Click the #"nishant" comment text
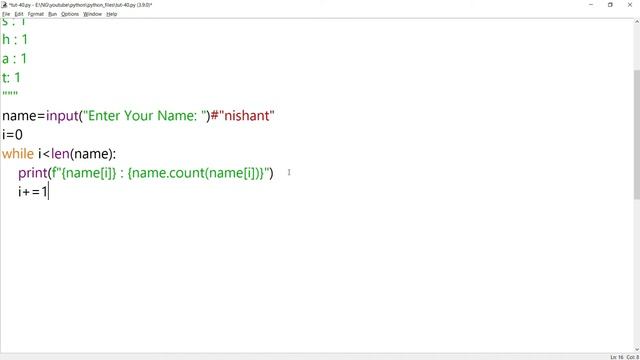The width and height of the screenshot is (640, 360). pos(242,116)
